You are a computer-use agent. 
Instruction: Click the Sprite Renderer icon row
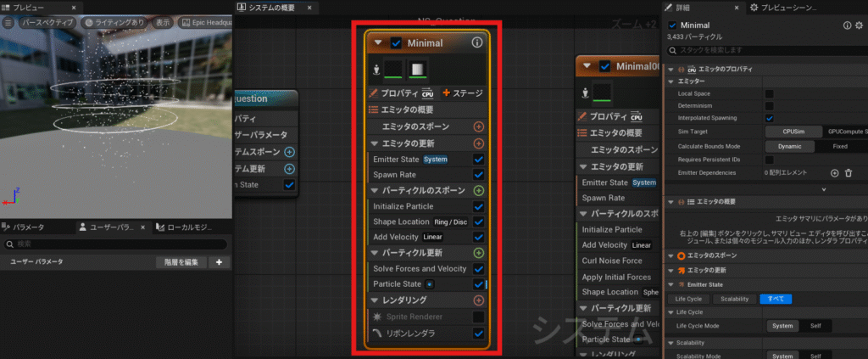point(377,317)
